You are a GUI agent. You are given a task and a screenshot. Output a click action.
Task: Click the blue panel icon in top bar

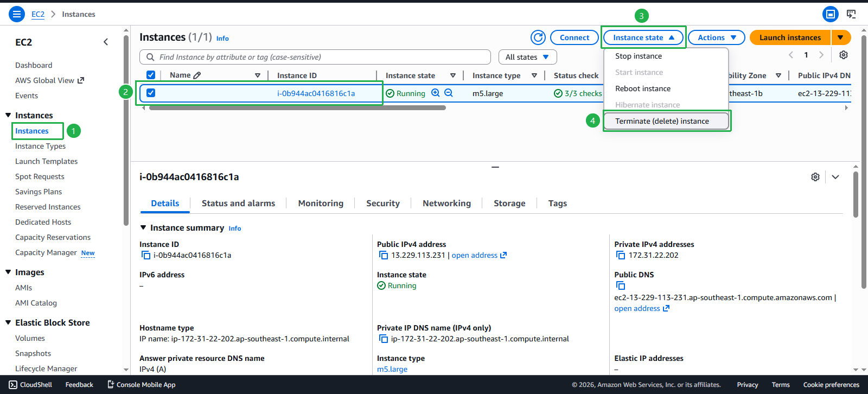pyautogui.click(x=831, y=14)
